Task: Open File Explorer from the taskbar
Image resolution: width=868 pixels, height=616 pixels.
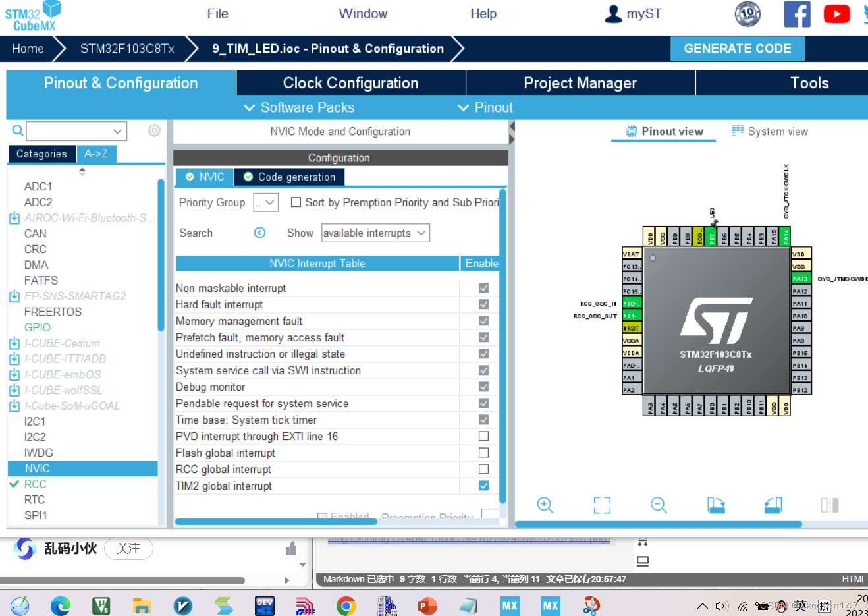Action: click(x=142, y=605)
